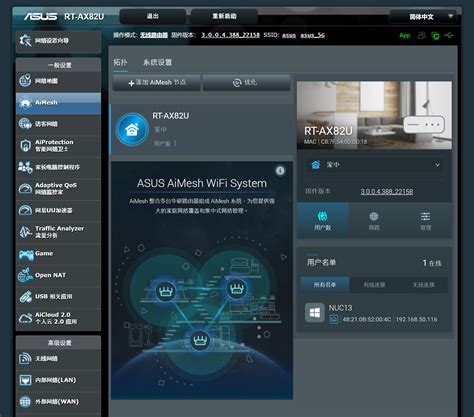
Task: Select the NUC13 client row
Action: click(x=374, y=313)
